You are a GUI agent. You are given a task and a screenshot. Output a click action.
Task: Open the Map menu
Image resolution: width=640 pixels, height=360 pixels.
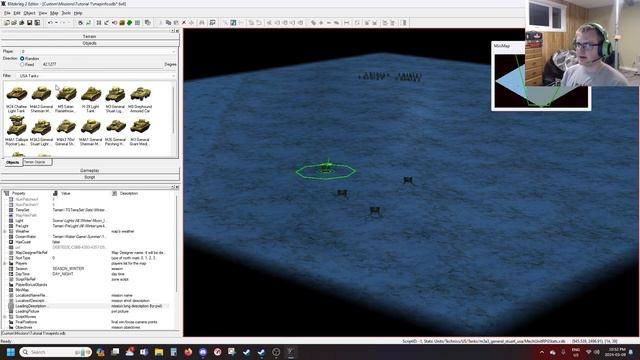(54, 13)
